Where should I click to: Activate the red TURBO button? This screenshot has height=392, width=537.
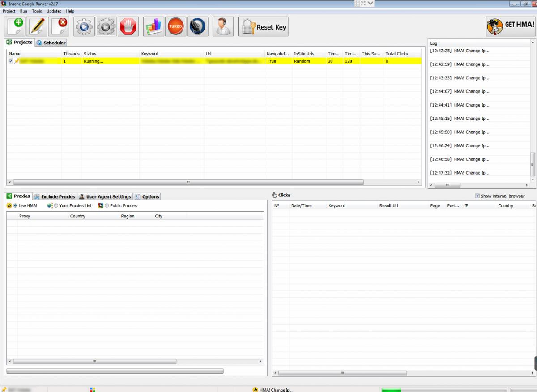click(x=175, y=26)
